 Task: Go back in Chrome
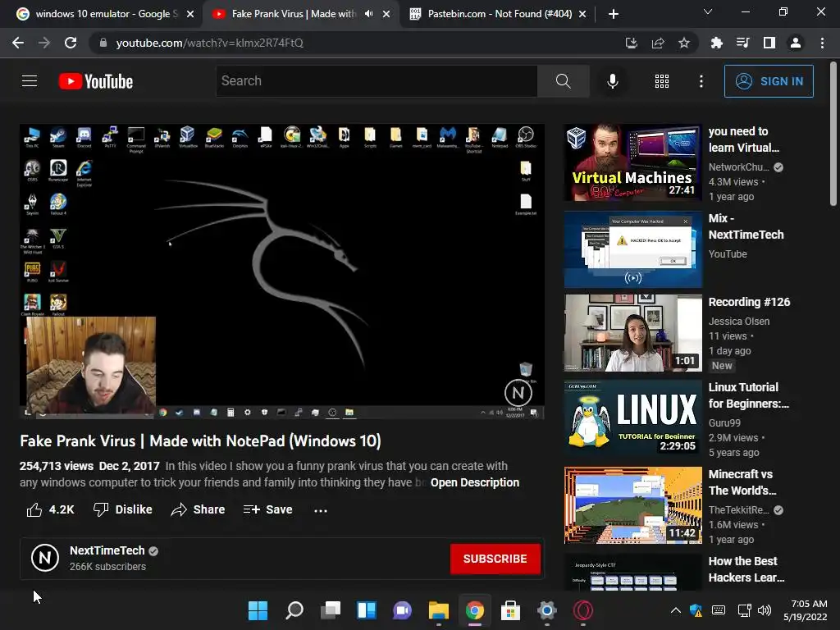point(18,43)
